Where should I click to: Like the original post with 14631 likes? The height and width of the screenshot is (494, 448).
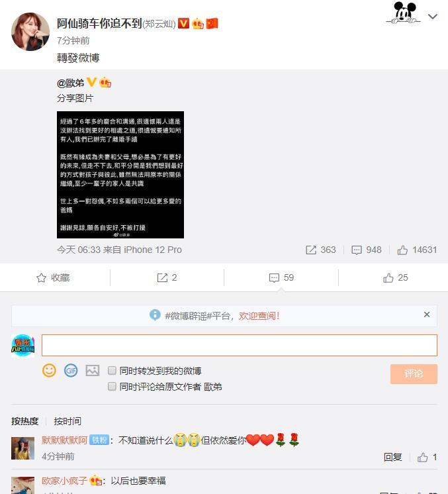click(417, 250)
